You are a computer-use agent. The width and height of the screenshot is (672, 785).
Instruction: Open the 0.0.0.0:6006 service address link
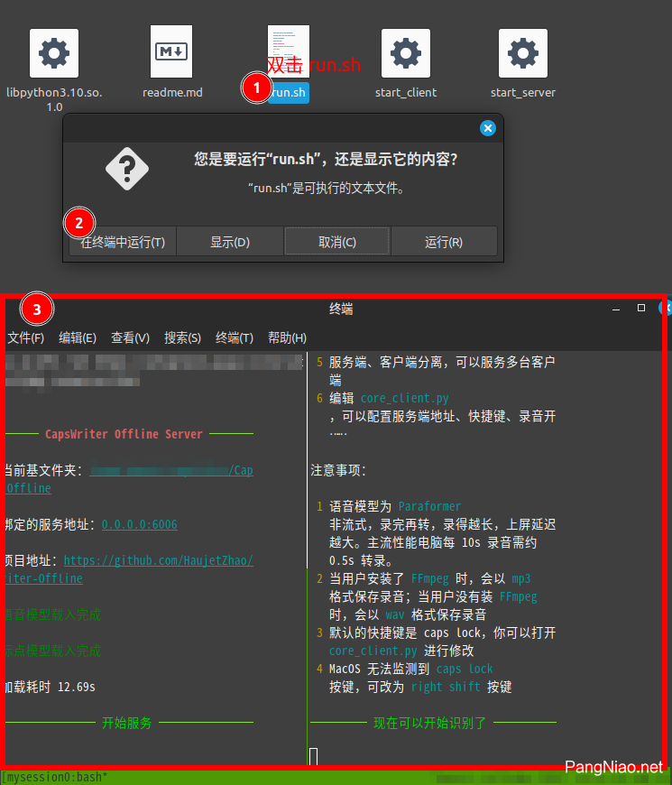(x=140, y=524)
